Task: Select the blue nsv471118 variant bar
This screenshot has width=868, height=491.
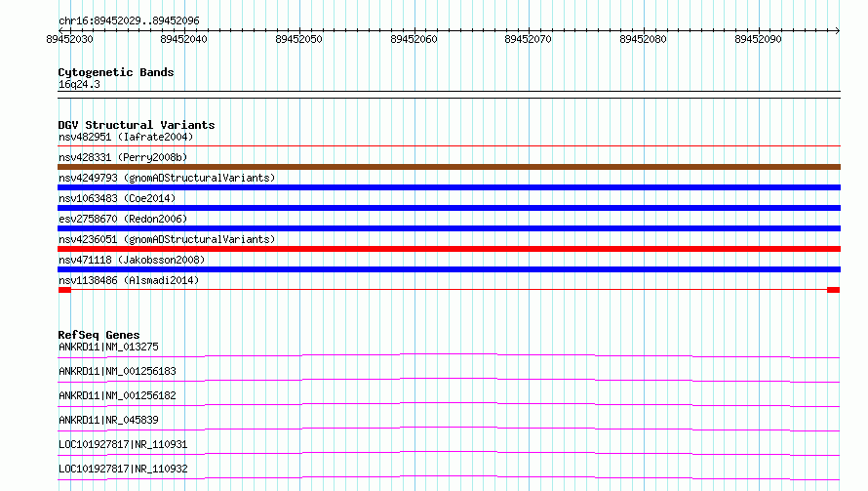Action: tap(449, 269)
